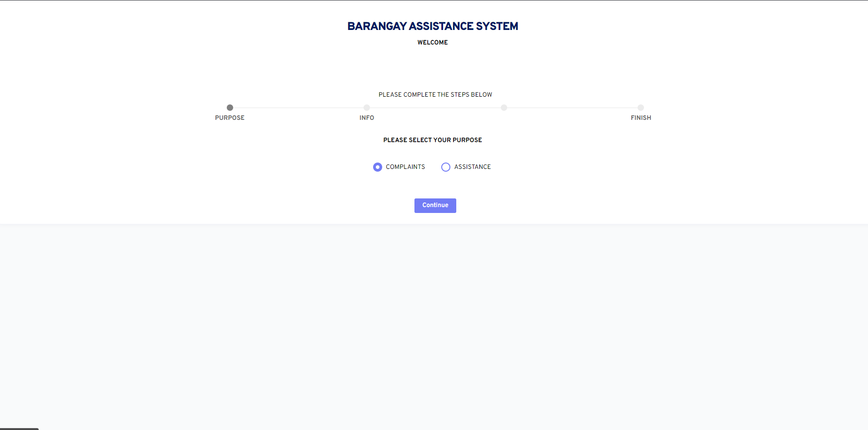Click the PURPOSE step marker dot
The height and width of the screenshot is (430, 868).
(230, 108)
